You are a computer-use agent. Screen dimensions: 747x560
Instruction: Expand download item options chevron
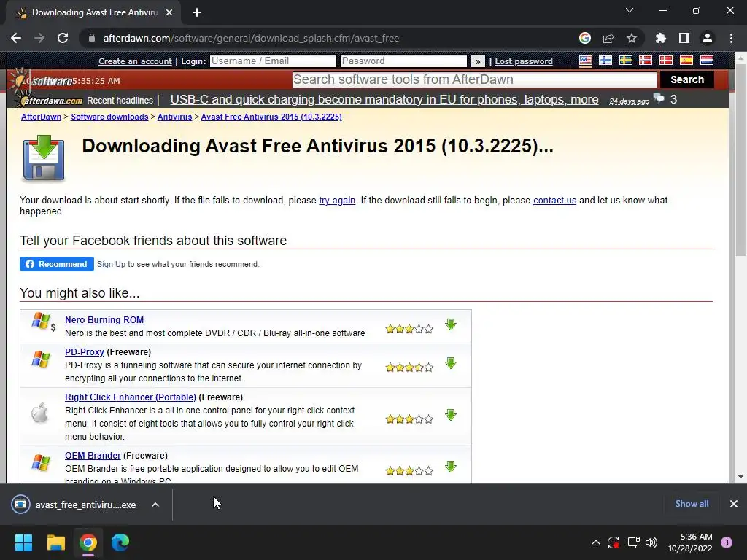(x=155, y=505)
